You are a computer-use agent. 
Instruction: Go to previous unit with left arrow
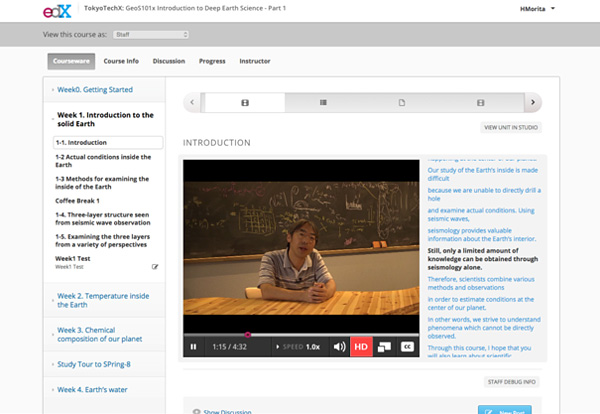(x=192, y=102)
